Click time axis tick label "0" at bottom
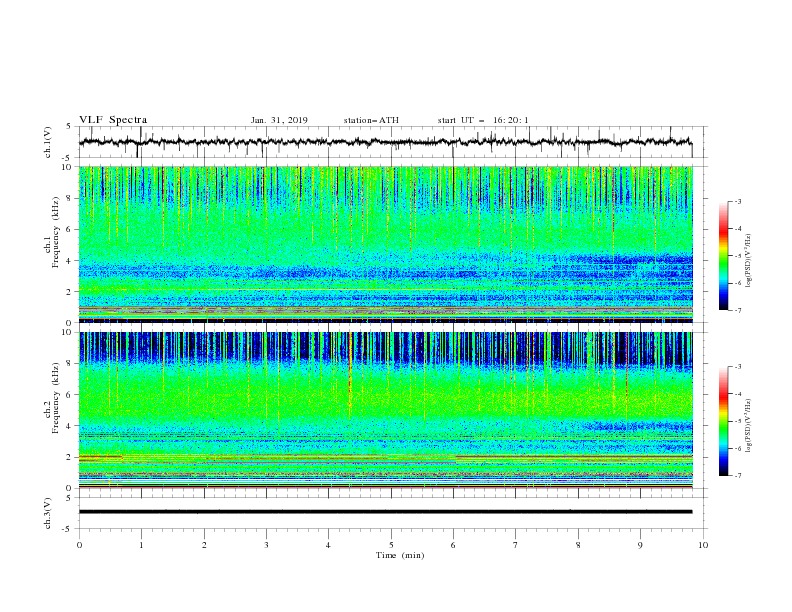This screenshot has height=612, width=792. coord(79,545)
